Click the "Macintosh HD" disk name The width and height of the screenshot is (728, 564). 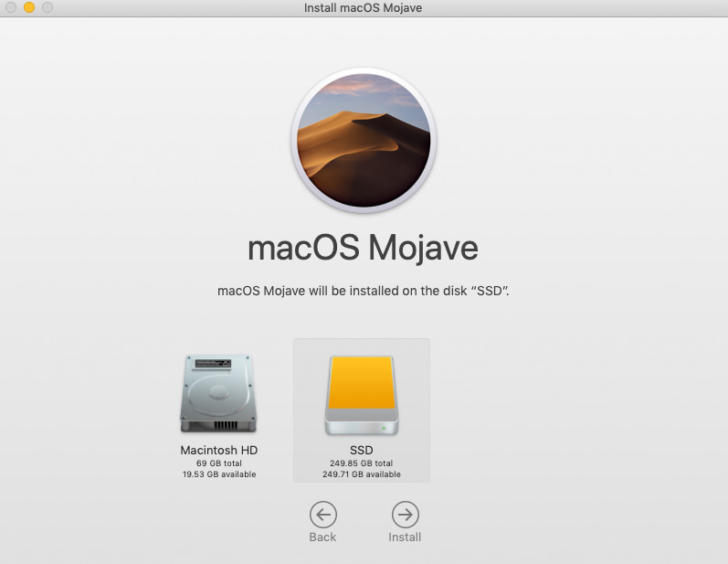coord(218,450)
